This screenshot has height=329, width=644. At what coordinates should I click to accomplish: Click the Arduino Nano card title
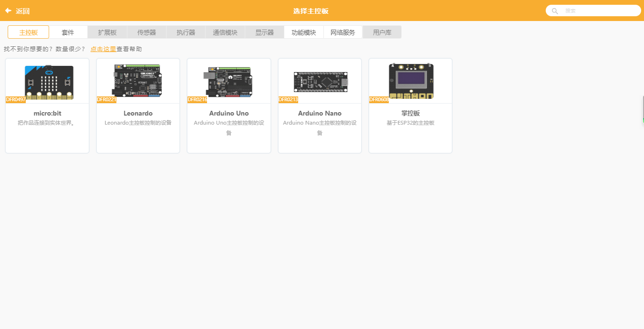[320, 113]
